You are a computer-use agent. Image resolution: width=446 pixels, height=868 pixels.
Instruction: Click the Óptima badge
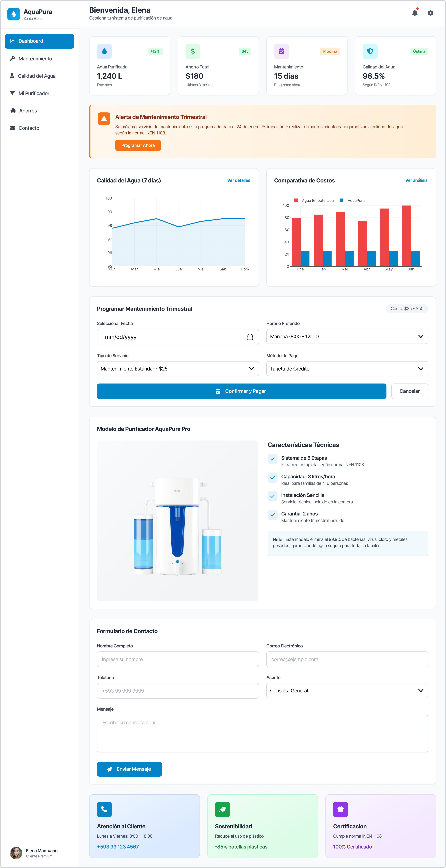pyautogui.click(x=419, y=51)
